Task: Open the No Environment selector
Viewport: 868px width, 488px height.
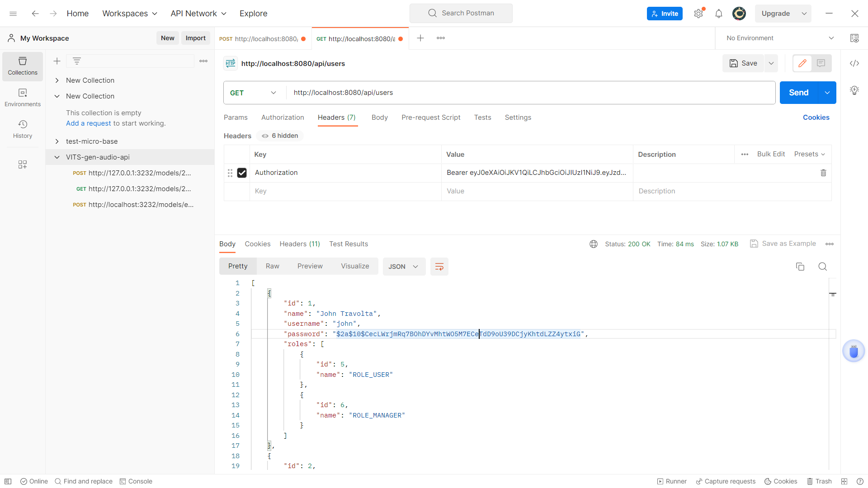Action: click(x=779, y=38)
